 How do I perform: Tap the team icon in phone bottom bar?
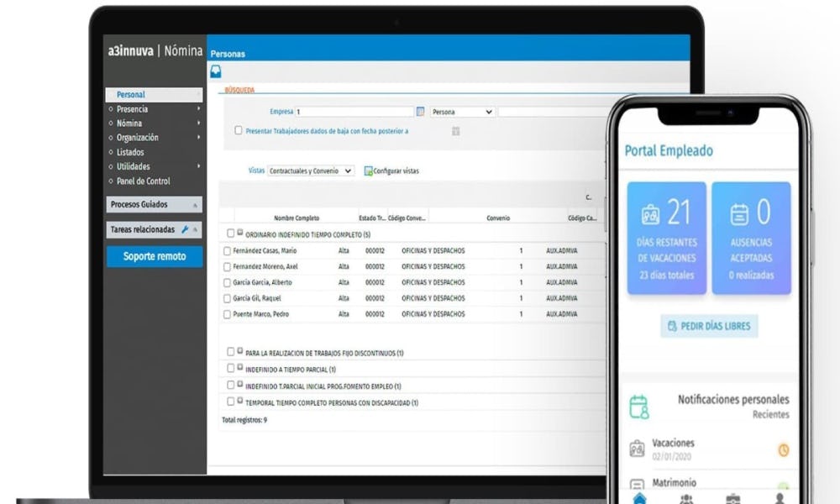click(686, 498)
